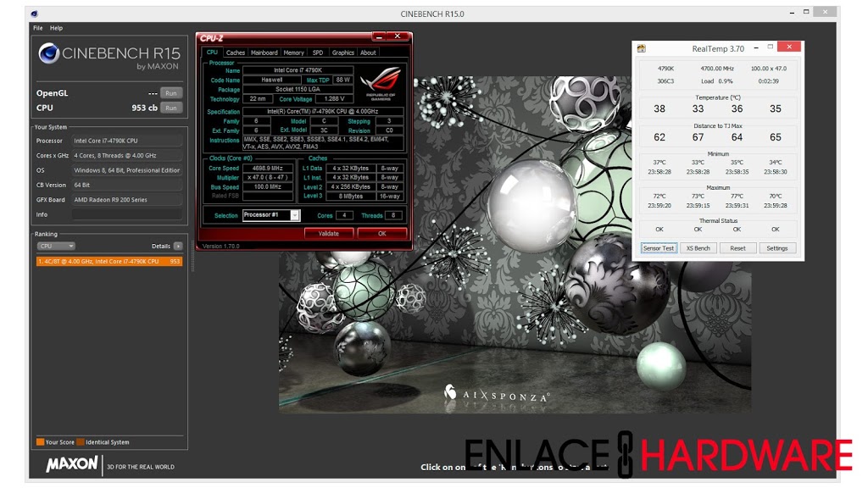The image size is (868, 488).
Task: Click the OS value Windows 8, 64 Bit
Action: [x=127, y=170]
